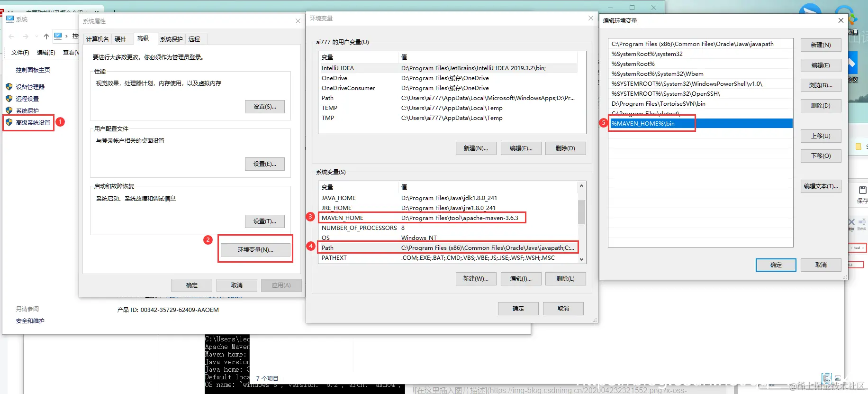Click 上移(U) button

(x=821, y=136)
